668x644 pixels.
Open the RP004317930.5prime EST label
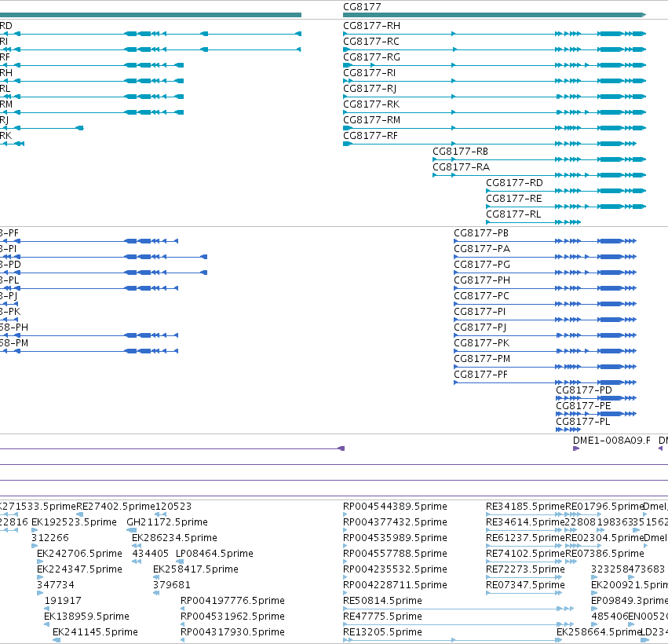tap(232, 632)
